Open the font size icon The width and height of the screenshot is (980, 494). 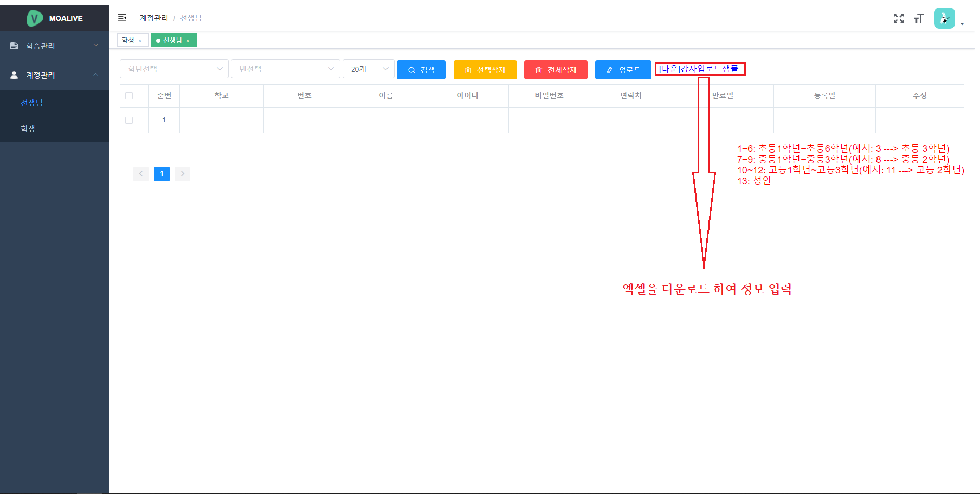[919, 18]
